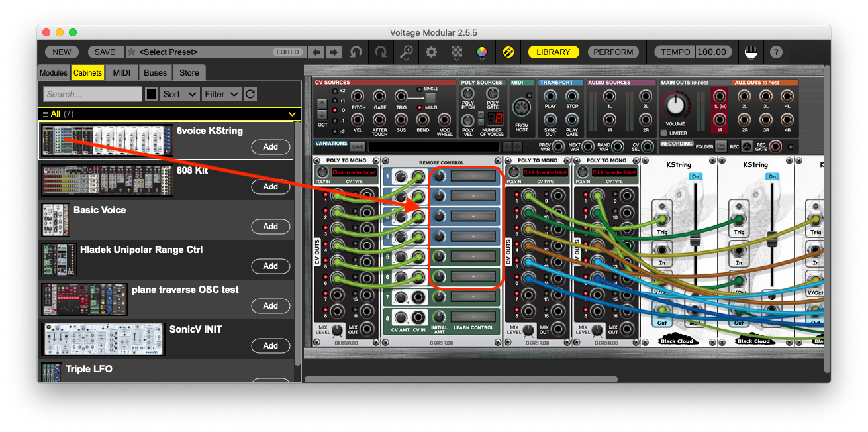Viewport: 868px width, 432px height.
Task: Click the transport STOP jack
Action: point(572,96)
